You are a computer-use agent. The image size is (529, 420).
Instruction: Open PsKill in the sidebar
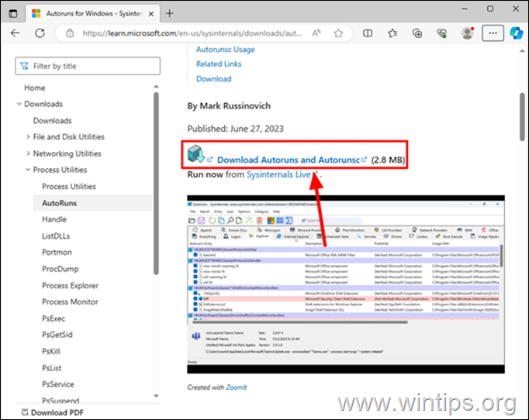point(51,351)
